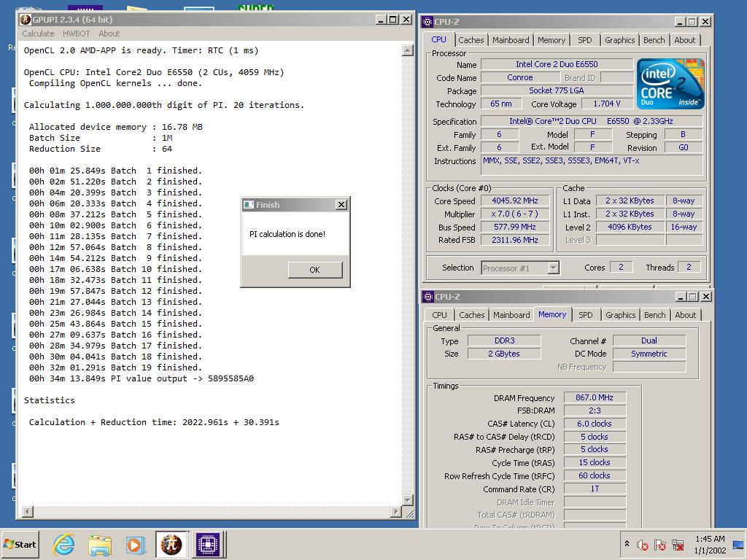The height and width of the screenshot is (560, 747).
Task: Click the Rated FSB value 2311.96 MHz
Action: click(514, 240)
